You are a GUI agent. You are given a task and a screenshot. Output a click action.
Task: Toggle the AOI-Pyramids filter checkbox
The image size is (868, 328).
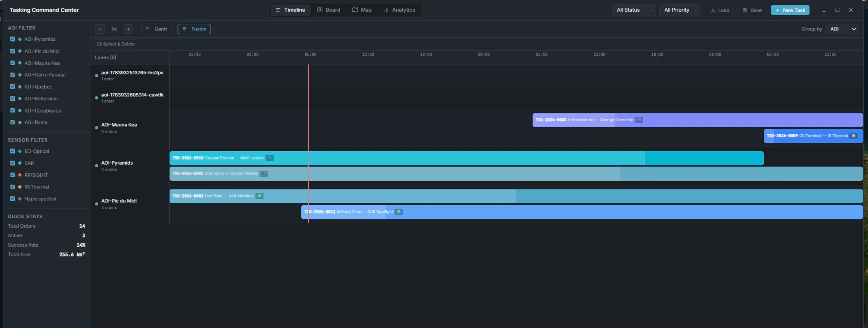[x=13, y=39]
